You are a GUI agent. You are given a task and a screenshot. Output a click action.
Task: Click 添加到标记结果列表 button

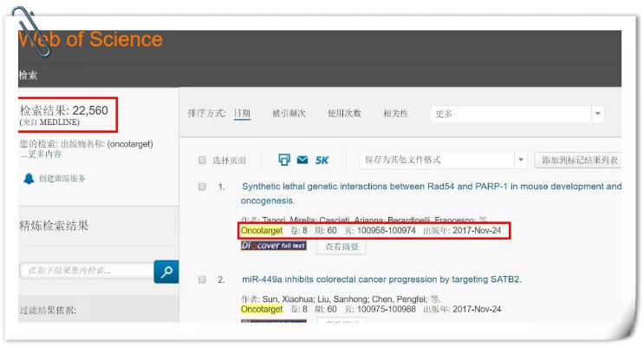point(578,160)
